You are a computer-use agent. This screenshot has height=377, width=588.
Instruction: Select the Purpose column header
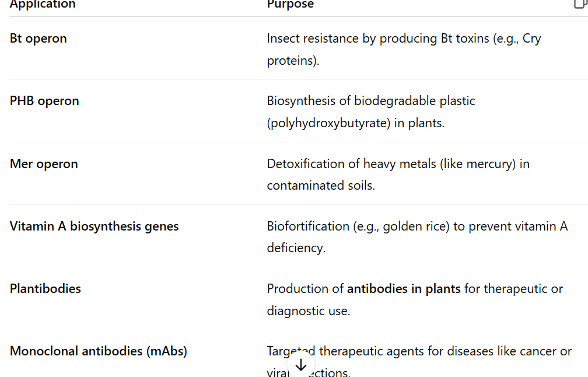[290, 4]
